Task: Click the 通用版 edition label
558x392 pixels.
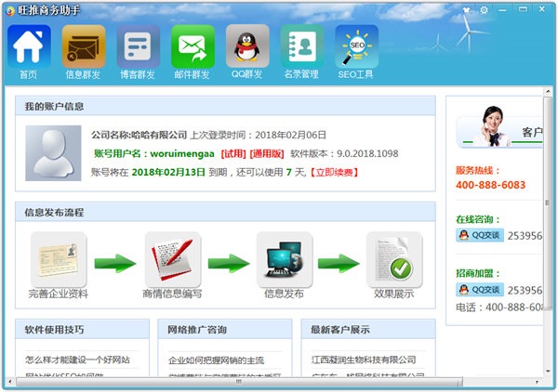Action: [x=267, y=154]
